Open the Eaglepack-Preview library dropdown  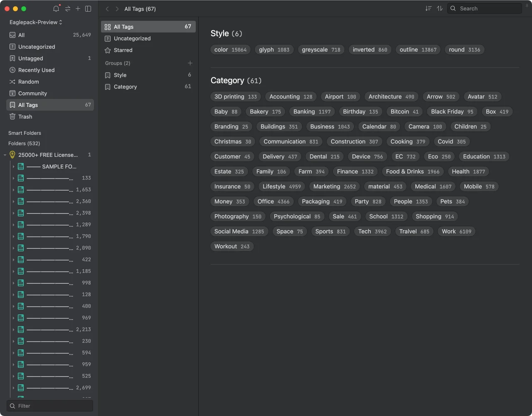[36, 22]
